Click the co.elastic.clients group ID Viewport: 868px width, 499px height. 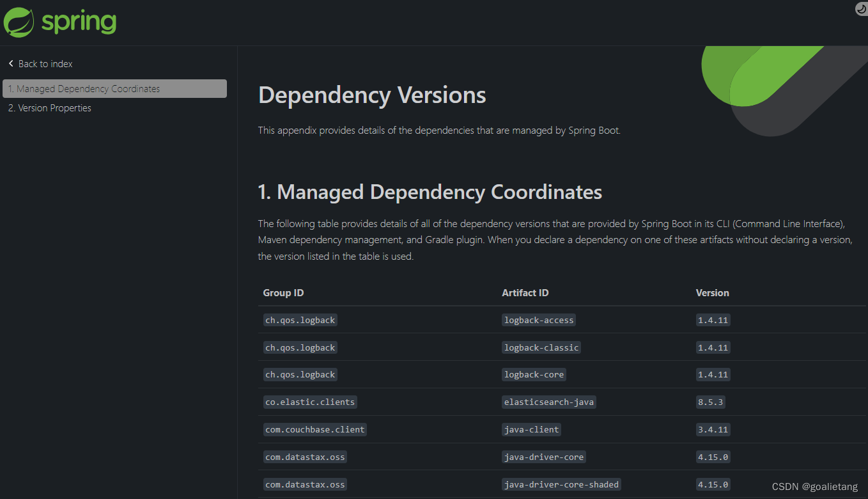click(x=310, y=402)
